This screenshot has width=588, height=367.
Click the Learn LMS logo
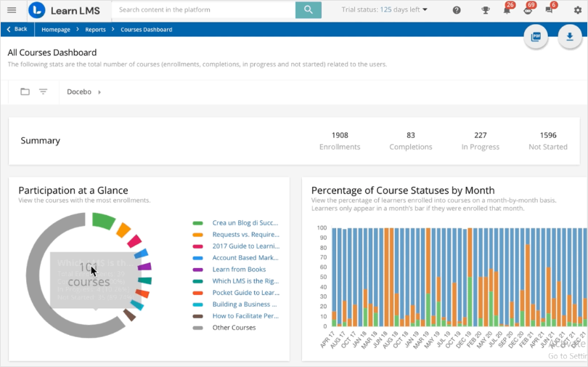click(x=65, y=10)
